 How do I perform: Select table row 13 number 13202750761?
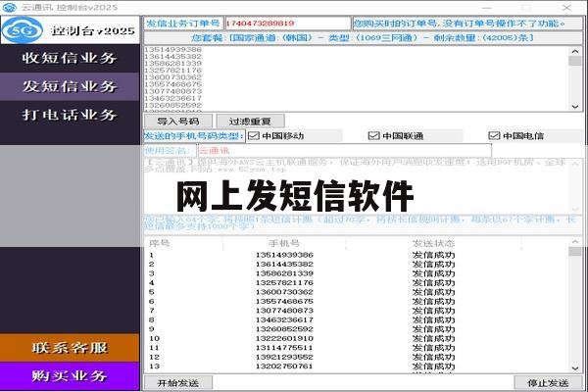click(x=284, y=367)
